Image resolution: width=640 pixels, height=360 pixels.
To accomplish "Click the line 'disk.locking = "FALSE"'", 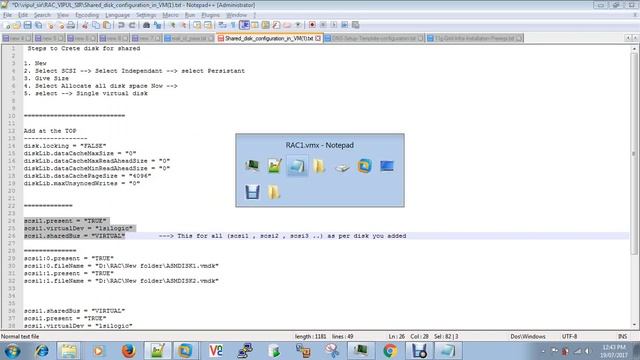I will tap(65, 146).
